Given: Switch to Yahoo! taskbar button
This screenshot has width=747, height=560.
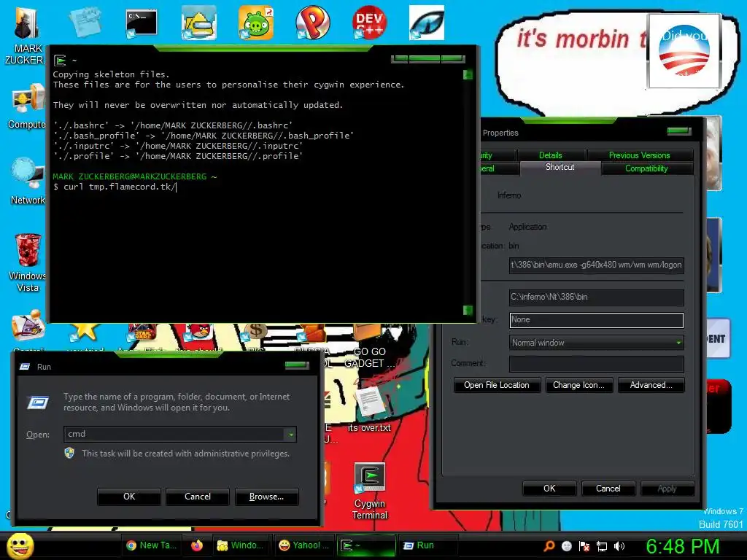Looking at the screenshot, I should tap(303, 545).
